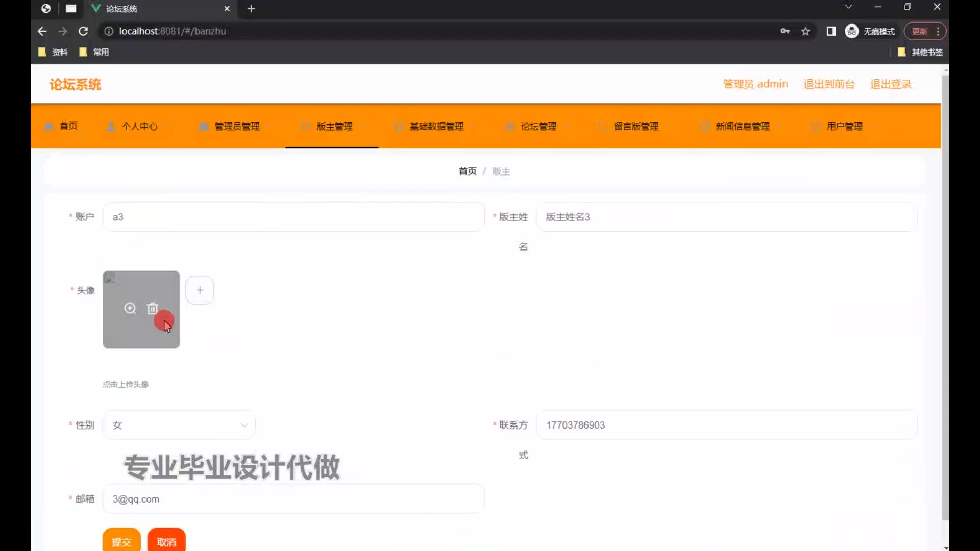Click 退出到前台 link
The image size is (980, 551).
tap(829, 84)
